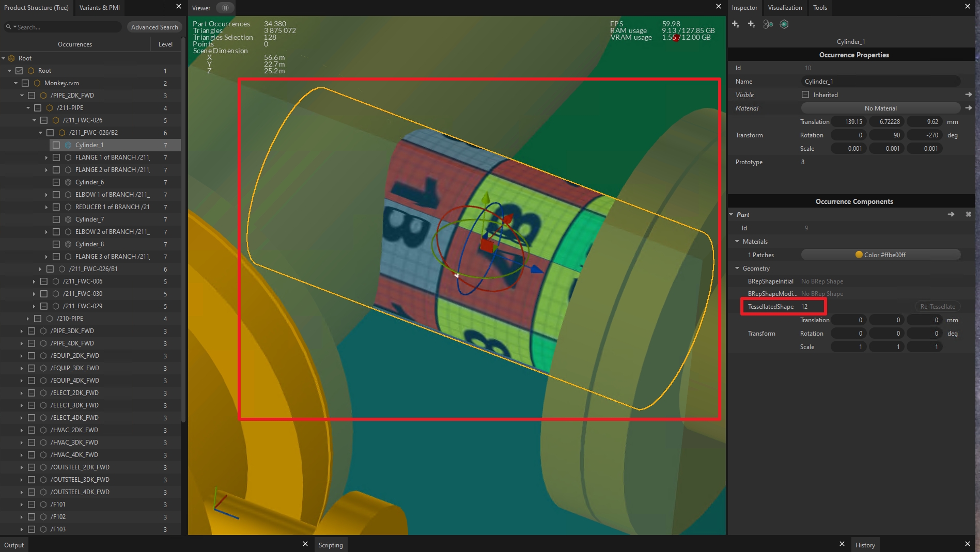Remove the Part component with the X icon
Viewport: 980px width, 552px height.
[969, 214]
